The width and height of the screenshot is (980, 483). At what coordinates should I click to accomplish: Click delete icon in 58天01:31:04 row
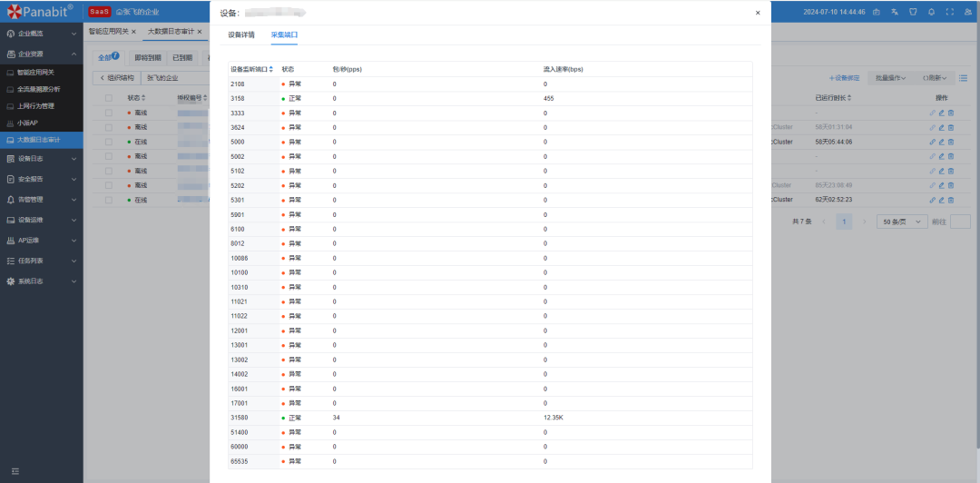pyautogui.click(x=951, y=127)
